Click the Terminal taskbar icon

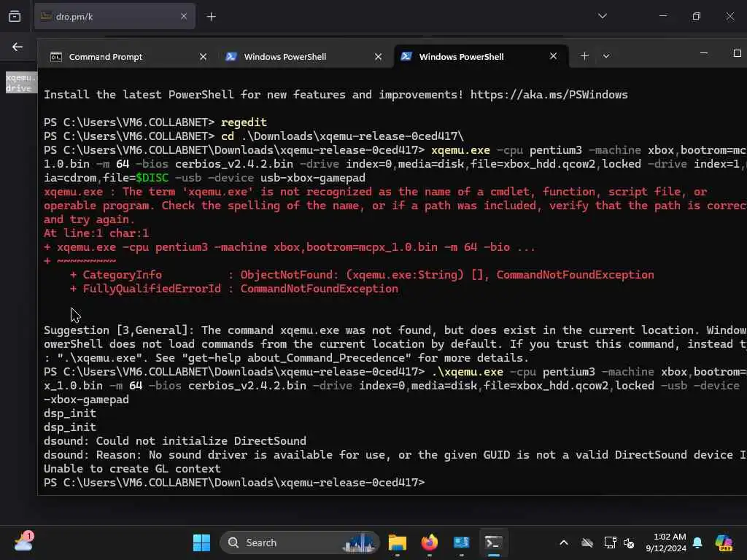tap(494, 542)
